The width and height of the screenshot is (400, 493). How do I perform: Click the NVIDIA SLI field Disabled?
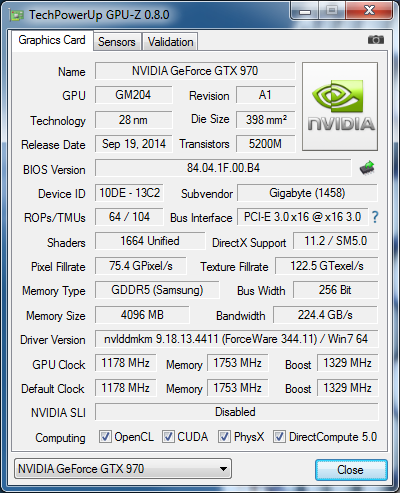pyautogui.click(x=236, y=412)
